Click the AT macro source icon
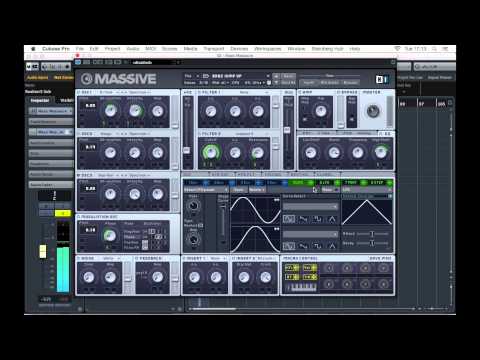 [292, 277]
